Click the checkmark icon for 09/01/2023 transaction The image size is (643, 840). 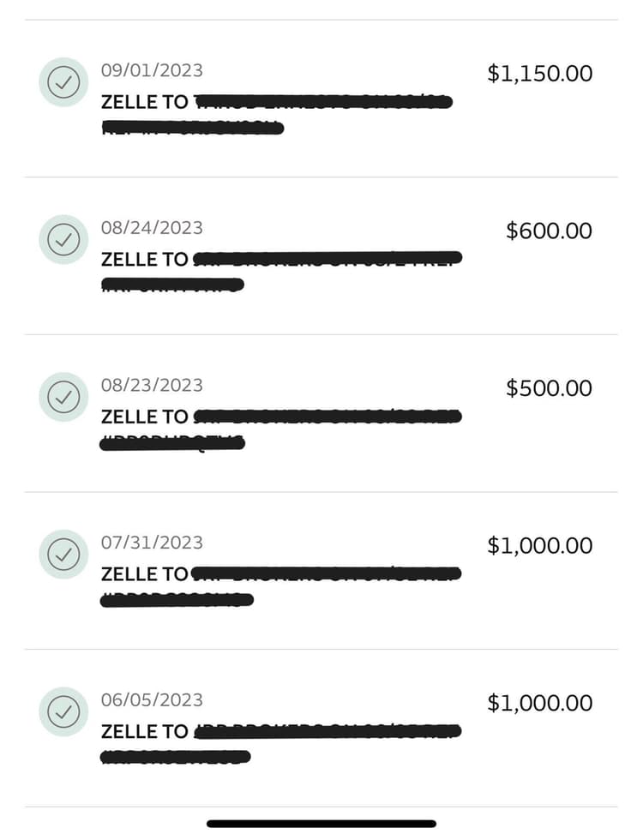coord(63,82)
